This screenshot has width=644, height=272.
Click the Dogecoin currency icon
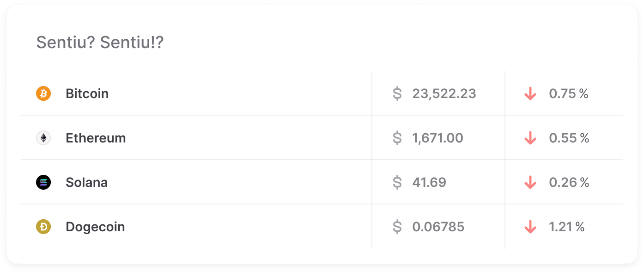click(43, 227)
